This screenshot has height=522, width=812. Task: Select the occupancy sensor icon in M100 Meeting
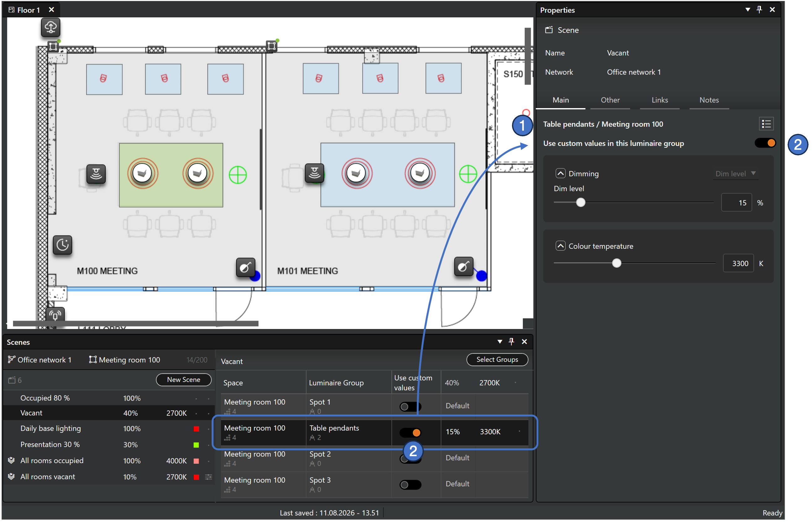tap(96, 174)
